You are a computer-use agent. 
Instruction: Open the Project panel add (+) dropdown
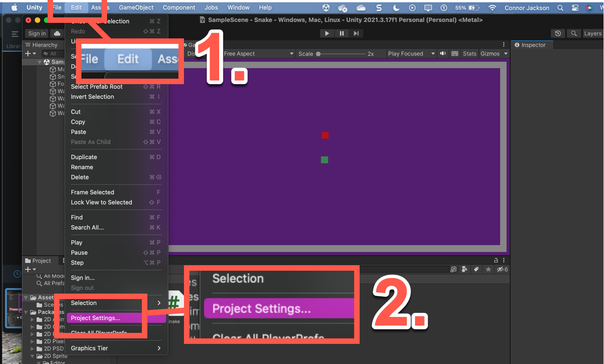[x=30, y=269]
